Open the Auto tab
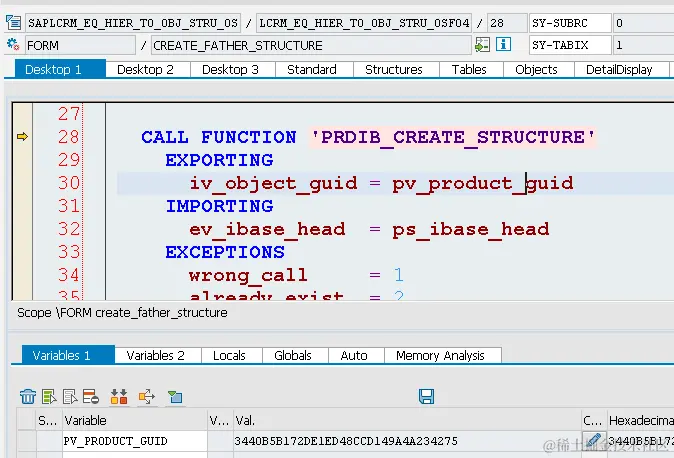 (x=354, y=355)
